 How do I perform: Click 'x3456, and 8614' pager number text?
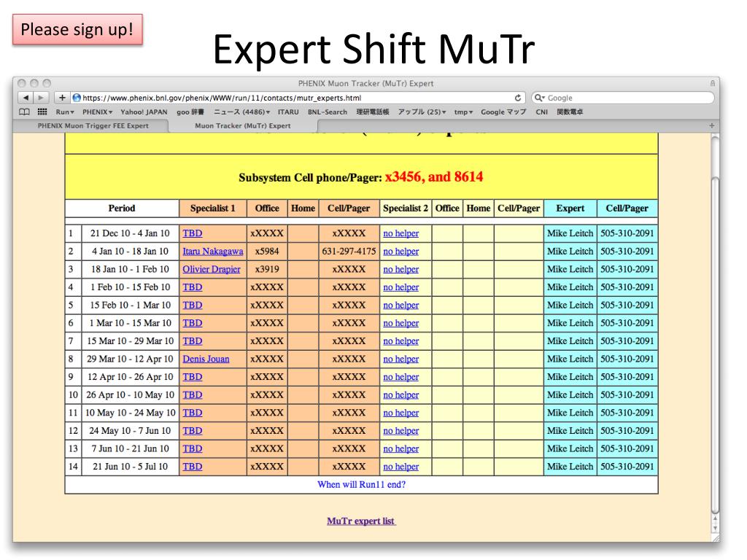(x=434, y=177)
